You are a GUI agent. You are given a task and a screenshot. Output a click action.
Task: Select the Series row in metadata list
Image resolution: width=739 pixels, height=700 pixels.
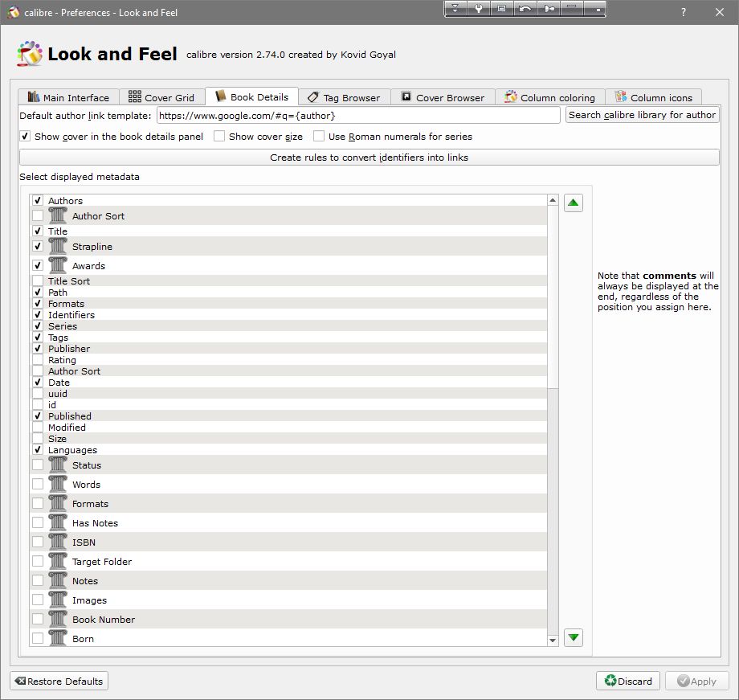point(288,326)
